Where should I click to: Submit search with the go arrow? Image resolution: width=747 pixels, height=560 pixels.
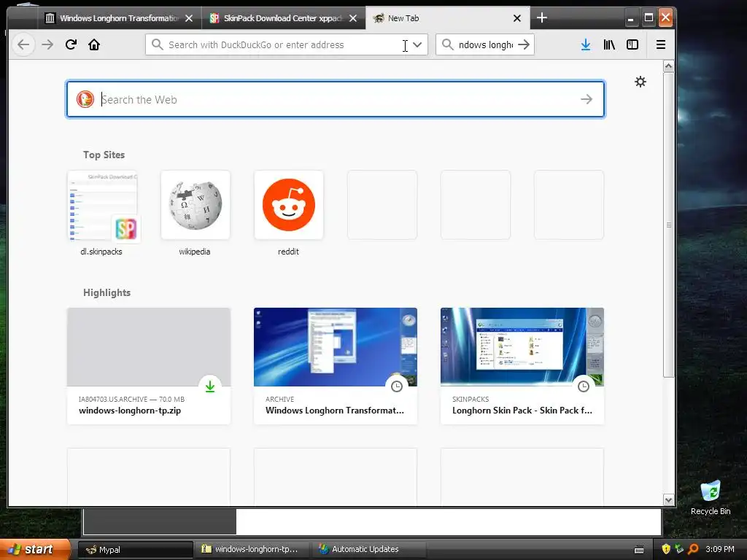pyautogui.click(x=524, y=44)
